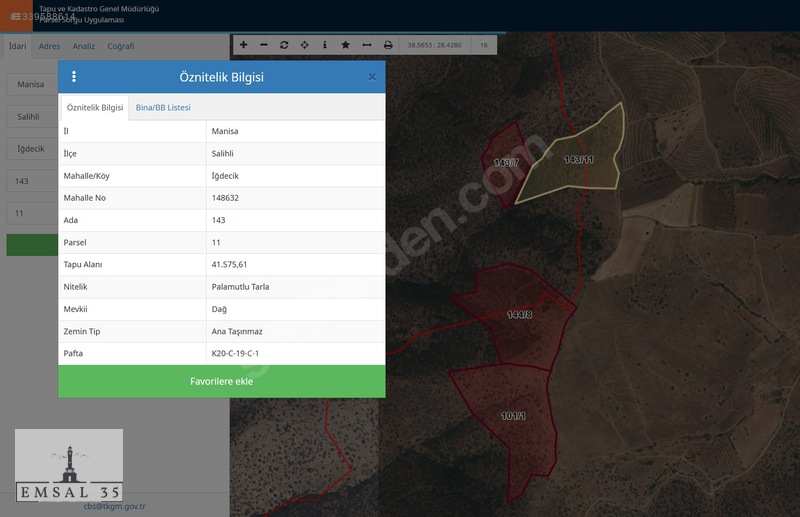Zoom out with the minus icon

pos(264,45)
